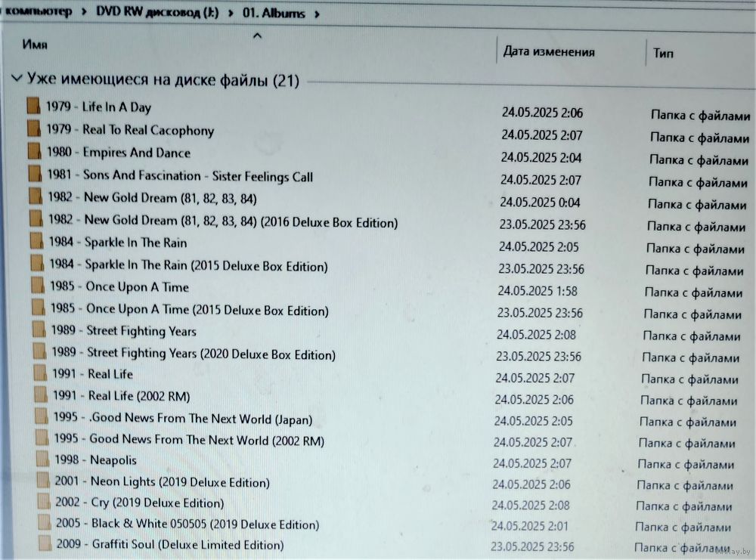The height and width of the screenshot is (560, 756).
Task: Click folder icon for 1979 - Real To Real Cacophony
Action: (34, 128)
